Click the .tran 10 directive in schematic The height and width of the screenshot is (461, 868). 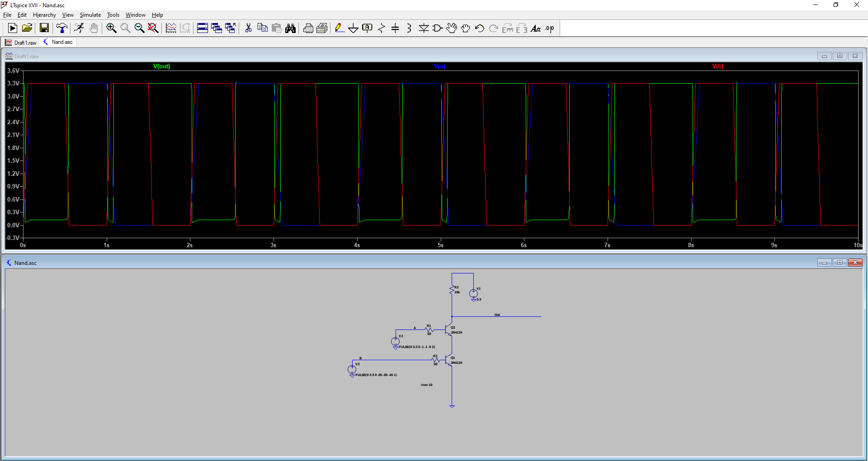426,385
